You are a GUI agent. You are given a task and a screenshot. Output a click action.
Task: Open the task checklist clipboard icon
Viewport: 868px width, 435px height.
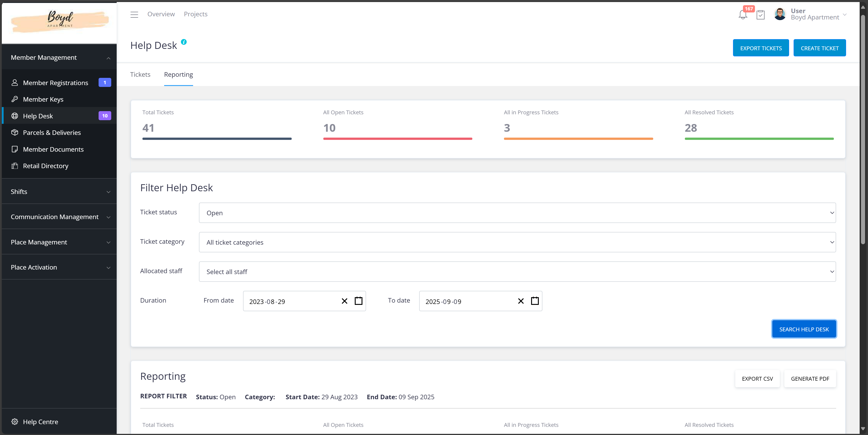[x=760, y=15]
